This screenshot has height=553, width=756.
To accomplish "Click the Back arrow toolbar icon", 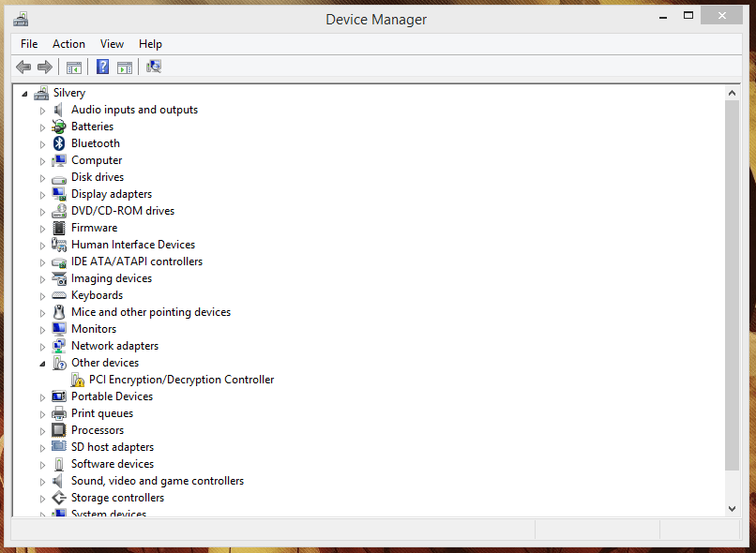I will (x=23, y=67).
